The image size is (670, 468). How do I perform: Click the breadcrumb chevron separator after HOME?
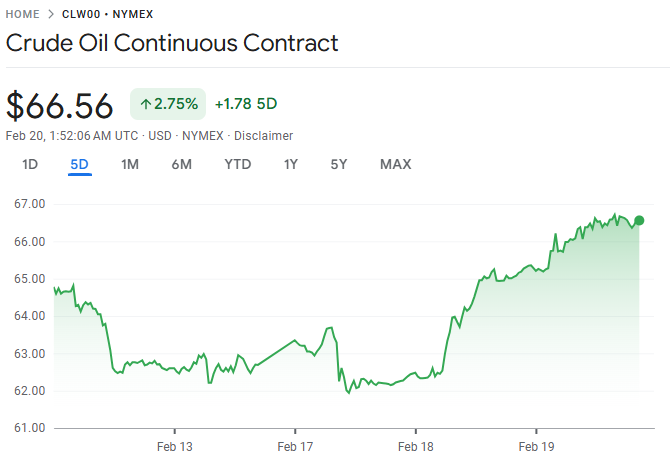tap(50, 15)
